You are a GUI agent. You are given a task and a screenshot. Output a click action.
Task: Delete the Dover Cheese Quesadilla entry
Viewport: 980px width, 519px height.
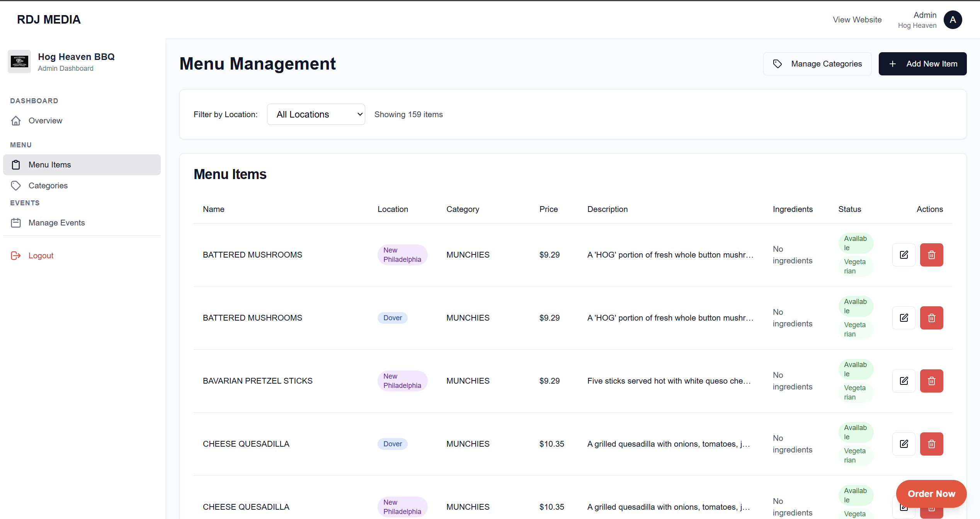pyautogui.click(x=931, y=444)
